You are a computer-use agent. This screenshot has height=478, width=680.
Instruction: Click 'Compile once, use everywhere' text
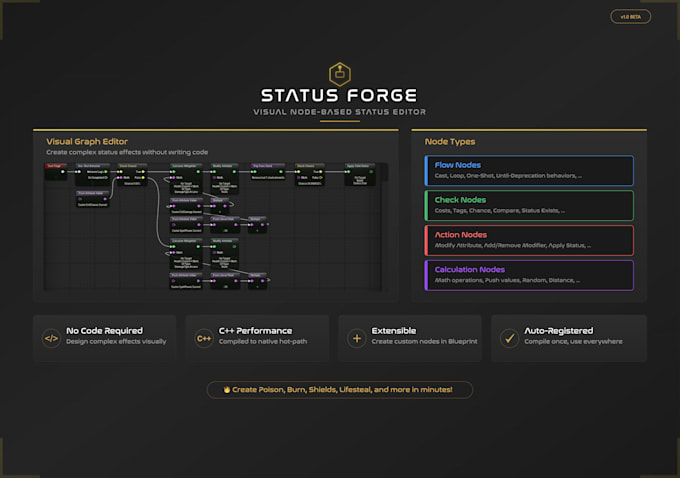(x=573, y=341)
